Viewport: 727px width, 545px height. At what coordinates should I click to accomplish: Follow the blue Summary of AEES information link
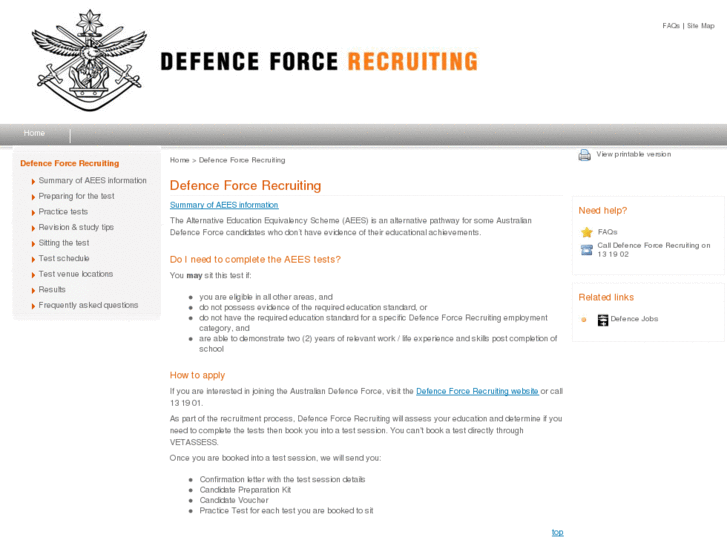click(224, 205)
